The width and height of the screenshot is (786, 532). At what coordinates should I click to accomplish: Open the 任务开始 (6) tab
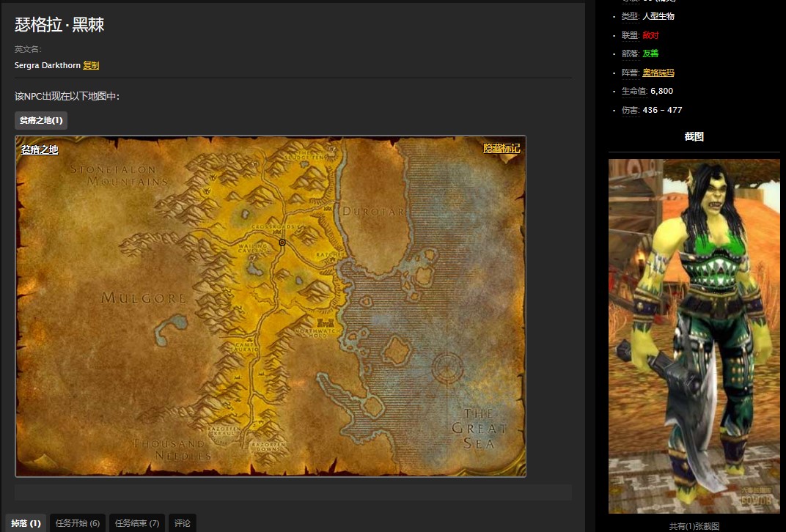click(78, 523)
